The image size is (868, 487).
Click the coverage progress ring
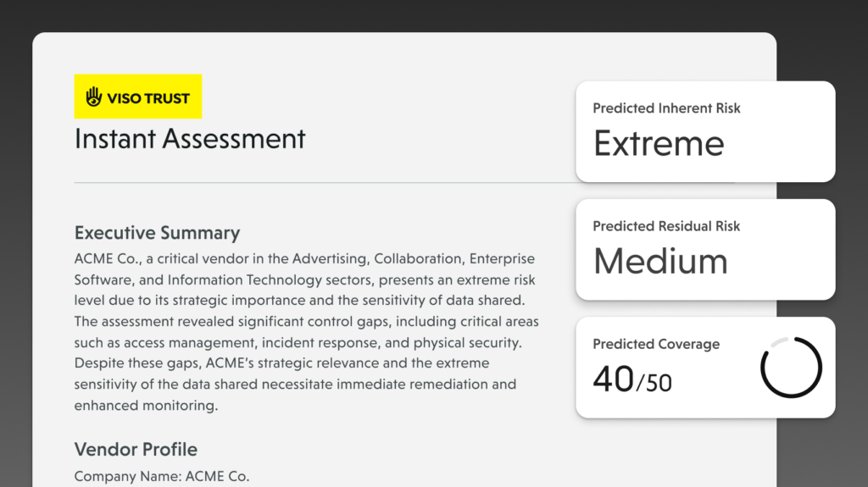[791, 368]
